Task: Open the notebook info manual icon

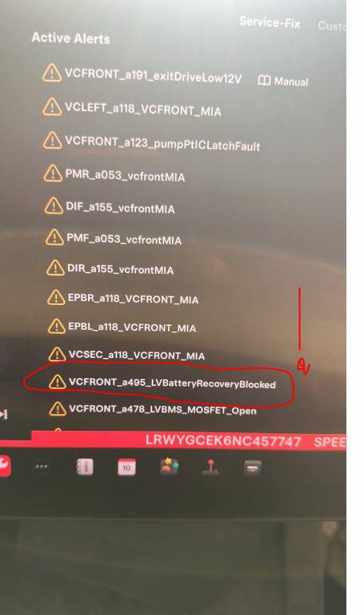Action: (85, 467)
